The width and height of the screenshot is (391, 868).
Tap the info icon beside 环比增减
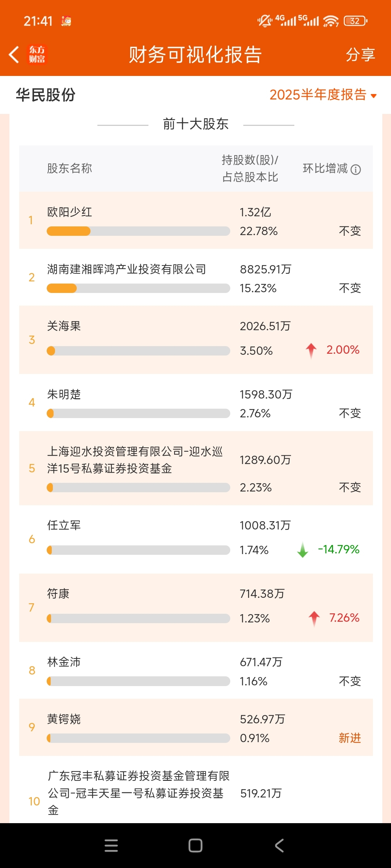pyautogui.click(x=356, y=169)
